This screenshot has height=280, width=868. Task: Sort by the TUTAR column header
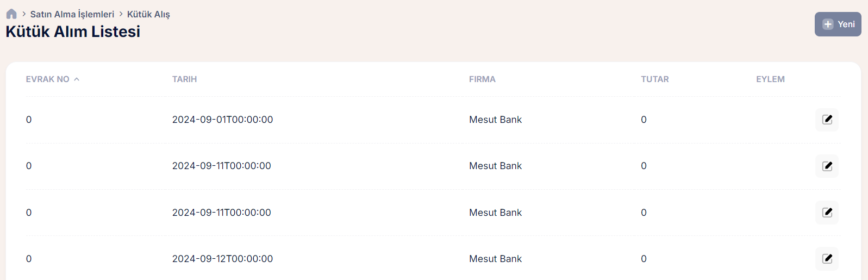point(654,79)
